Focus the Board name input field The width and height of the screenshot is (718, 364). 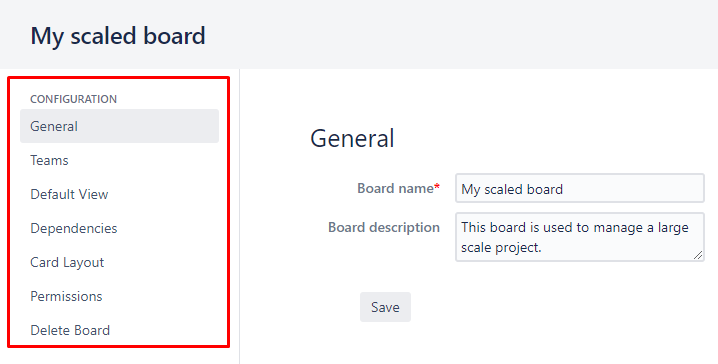pyautogui.click(x=580, y=188)
